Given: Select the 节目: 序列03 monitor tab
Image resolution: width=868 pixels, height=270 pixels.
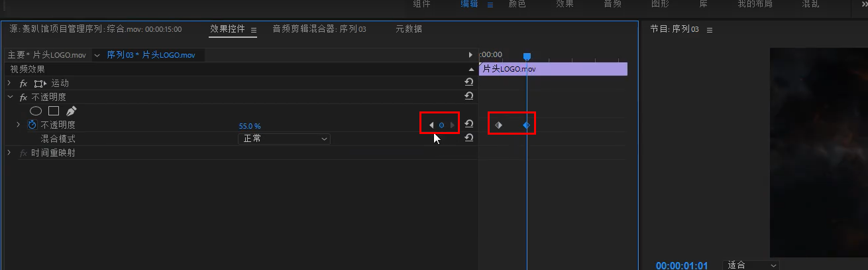Looking at the screenshot, I should pos(675,30).
